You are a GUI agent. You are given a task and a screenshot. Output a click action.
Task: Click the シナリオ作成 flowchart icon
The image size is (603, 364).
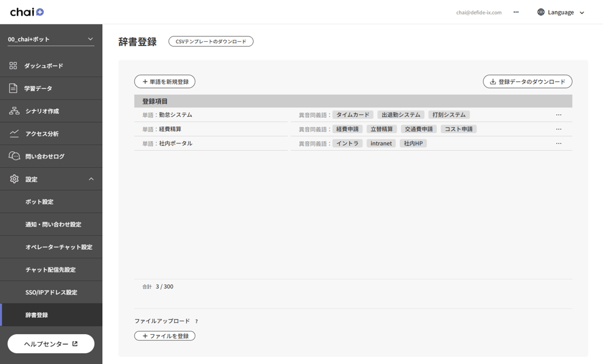(14, 111)
